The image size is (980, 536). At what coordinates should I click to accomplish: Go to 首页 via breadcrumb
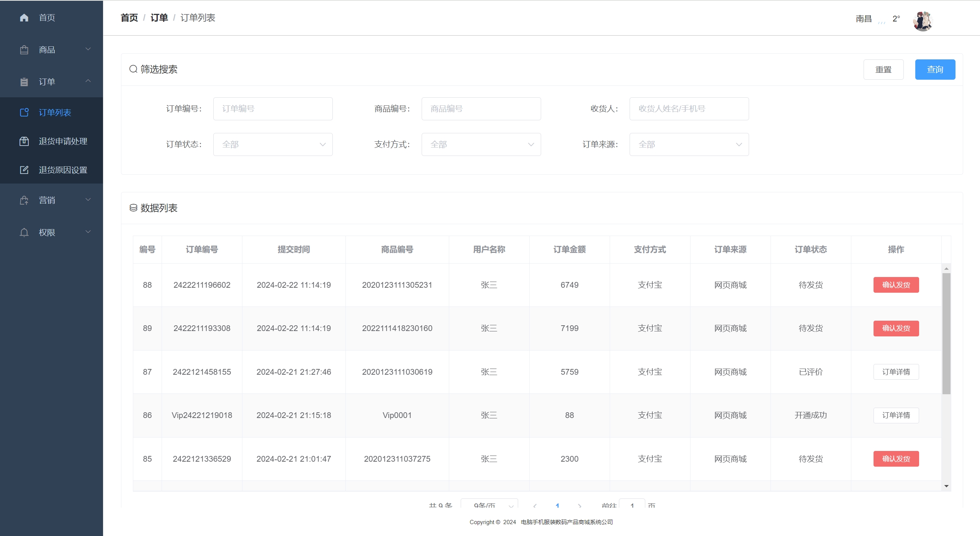(129, 18)
